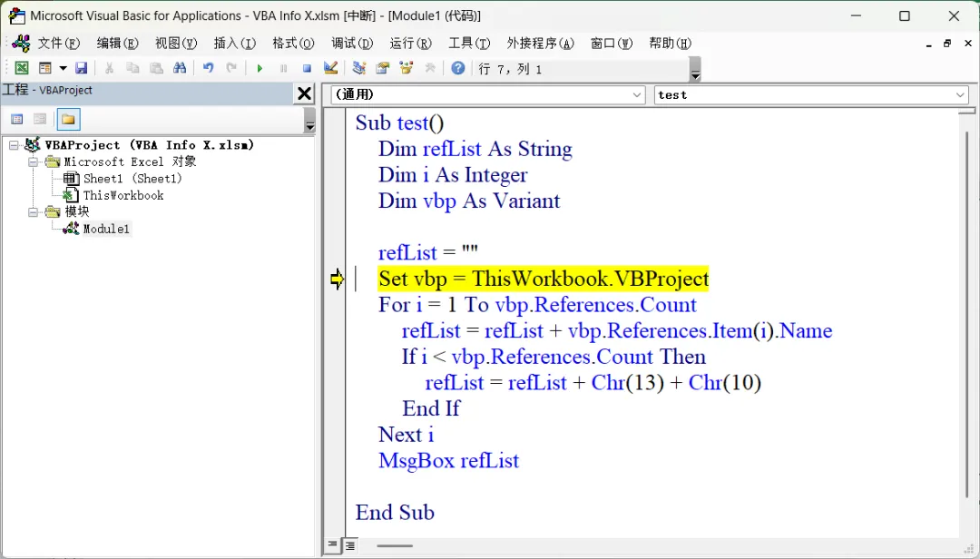
Task: Click the toolbar options overflow arrow
Action: (x=695, y=69)
